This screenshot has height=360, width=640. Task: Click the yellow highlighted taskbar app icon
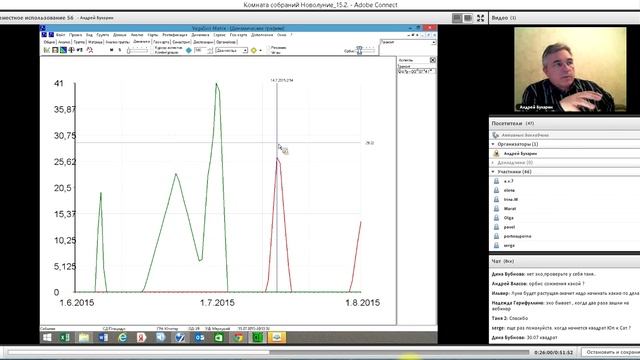coord(277,338)
